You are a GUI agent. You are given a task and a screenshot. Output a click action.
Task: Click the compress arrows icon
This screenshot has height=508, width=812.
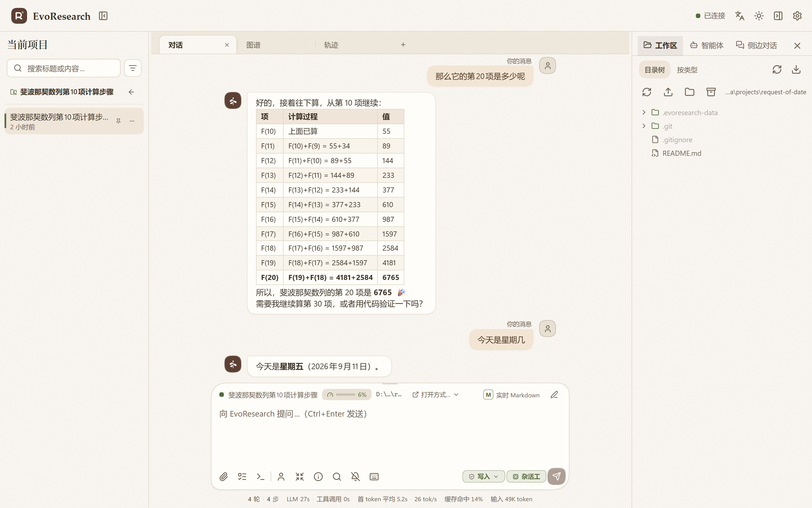tap(300, 476)
